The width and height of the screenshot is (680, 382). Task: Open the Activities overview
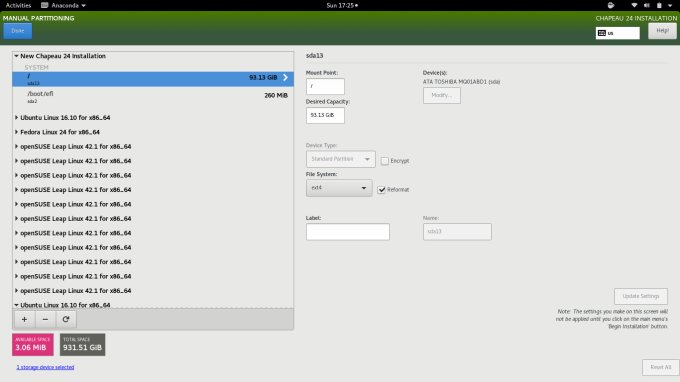[x=18, y=5]
